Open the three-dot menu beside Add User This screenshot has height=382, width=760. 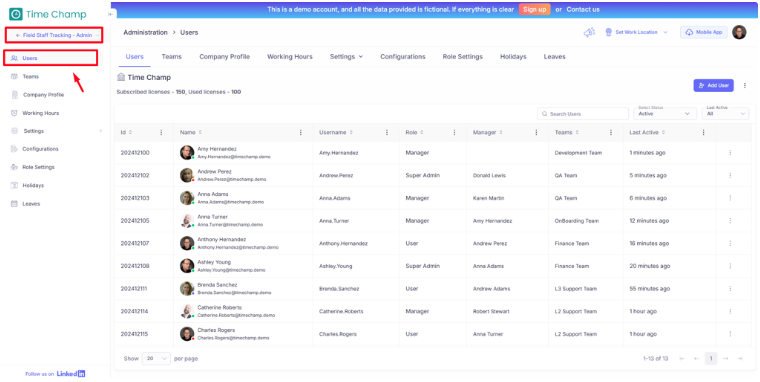(745, 85)
